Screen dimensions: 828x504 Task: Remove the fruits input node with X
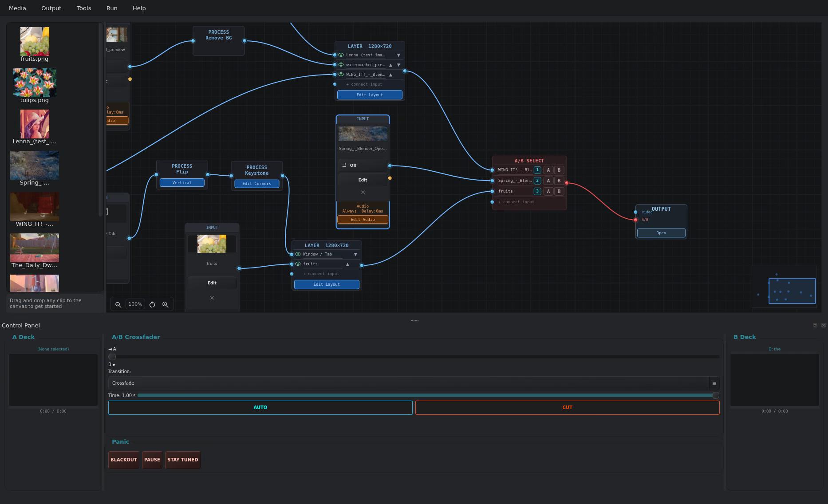212,298
